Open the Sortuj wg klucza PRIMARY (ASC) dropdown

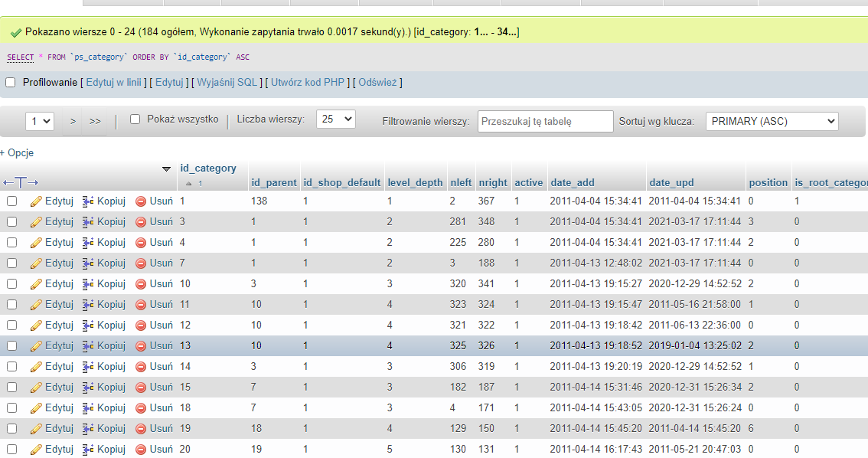click(772, 121)
